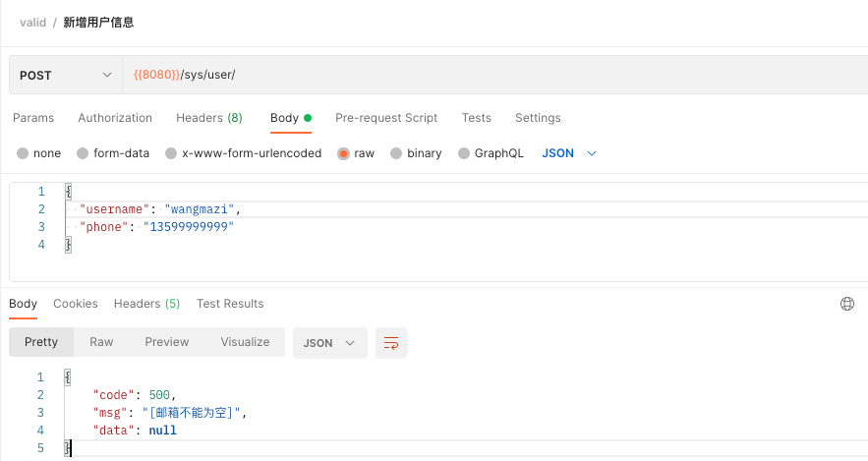
Task: Open the POST method dropdown
Action: [65, 75]
